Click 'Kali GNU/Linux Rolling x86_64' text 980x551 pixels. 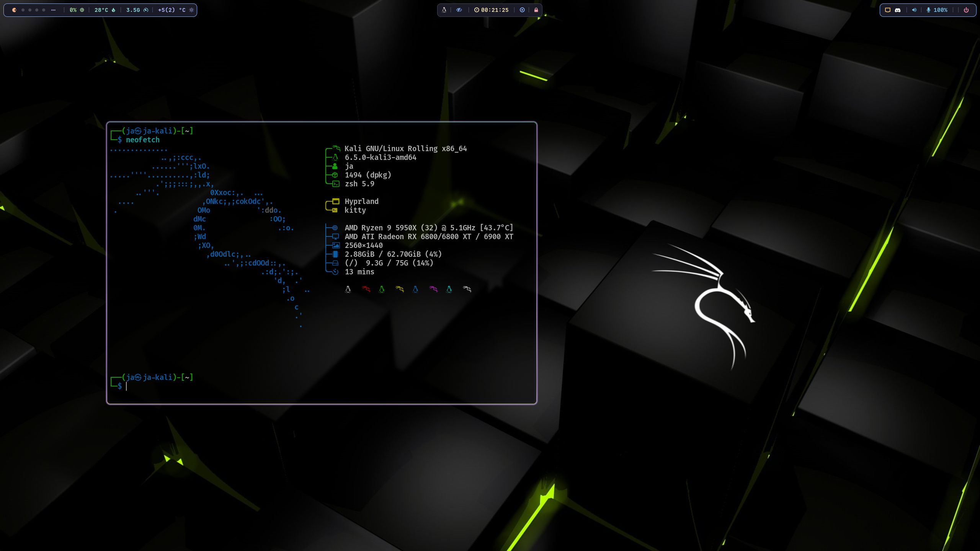coord(406,148)
